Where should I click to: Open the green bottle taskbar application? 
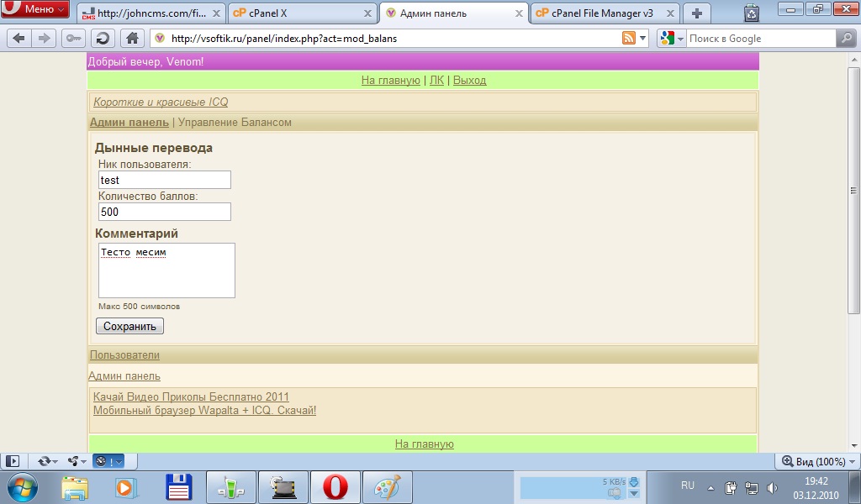pyautogui.click(x=231, y=487)
